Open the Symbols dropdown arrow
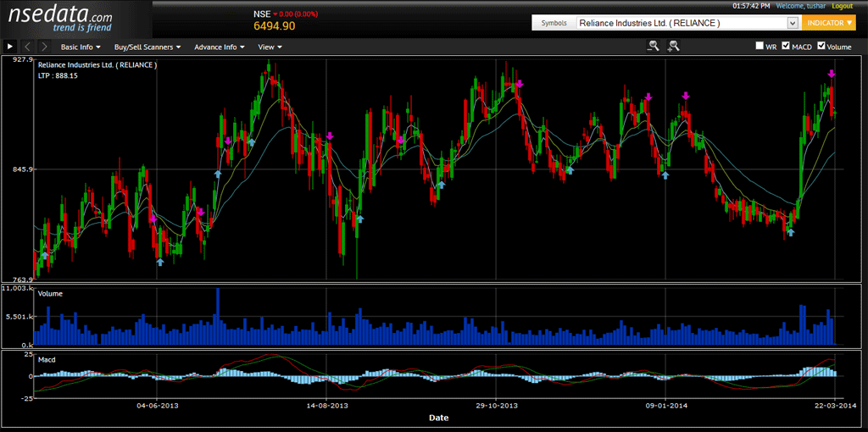Viewport: 868px width, 432px height. point(793,23)
